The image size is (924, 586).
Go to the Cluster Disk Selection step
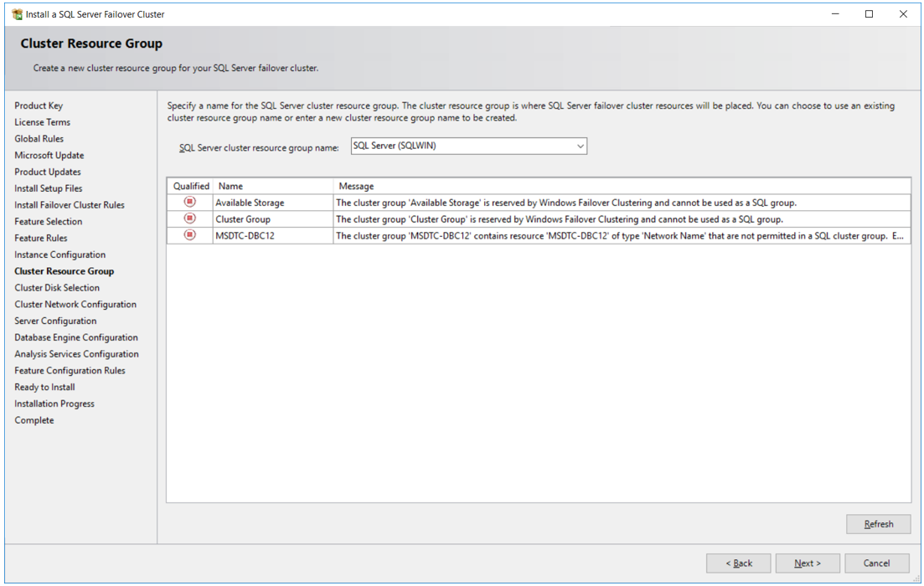pyautogui.click(x=57, y=287)
